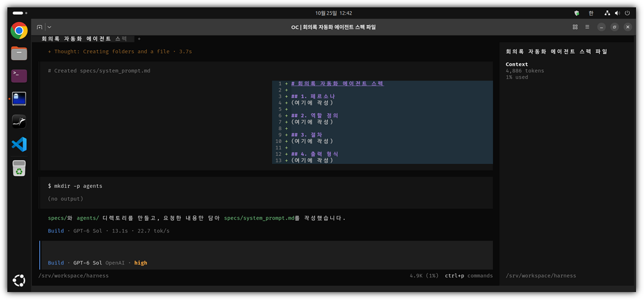Image resolution: width=644 pixels, height=300 pixels.
Task: Click the ## 2. 역할 정의 diff line
Action: point(314,116)
